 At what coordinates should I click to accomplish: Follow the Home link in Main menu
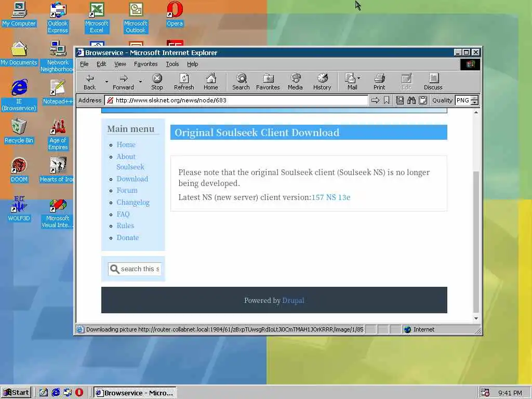click(x=126, y=144)
